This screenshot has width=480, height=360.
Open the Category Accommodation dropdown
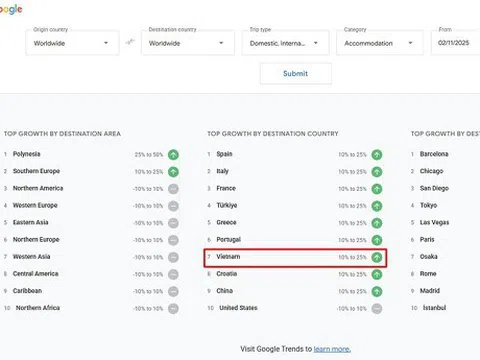380,43
